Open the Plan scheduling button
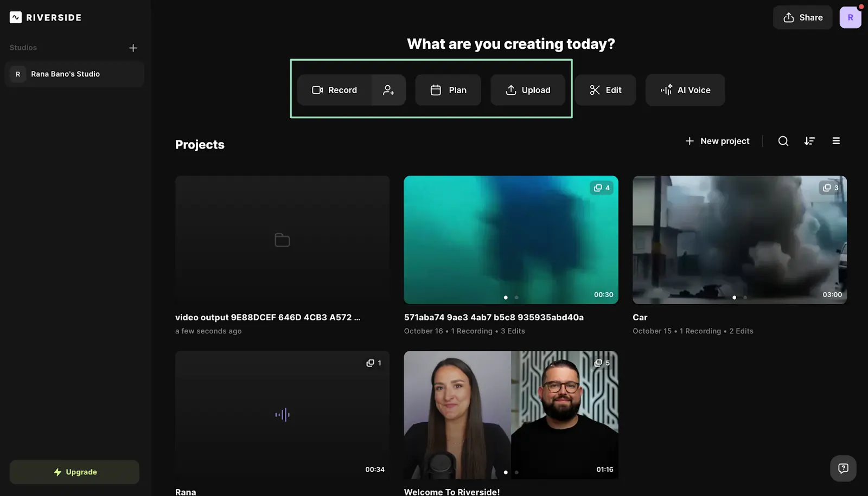Viewport: 868px width, 496px height. 448,90
